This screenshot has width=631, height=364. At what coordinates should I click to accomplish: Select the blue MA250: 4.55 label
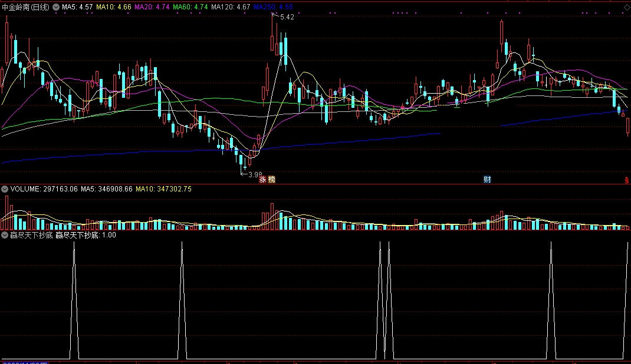pos(273,7)
